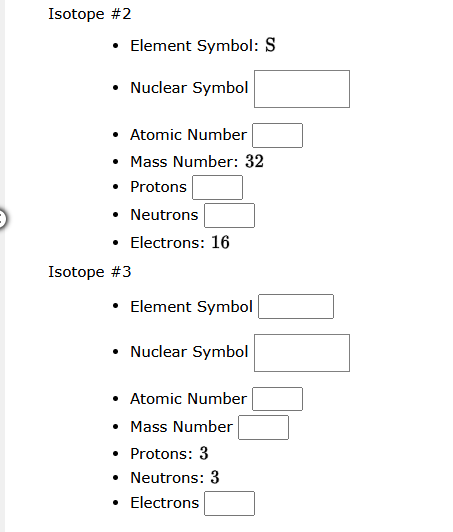Click the Atomic Number label under Isotope #2
453x532 pixels.
click(188, 135)
